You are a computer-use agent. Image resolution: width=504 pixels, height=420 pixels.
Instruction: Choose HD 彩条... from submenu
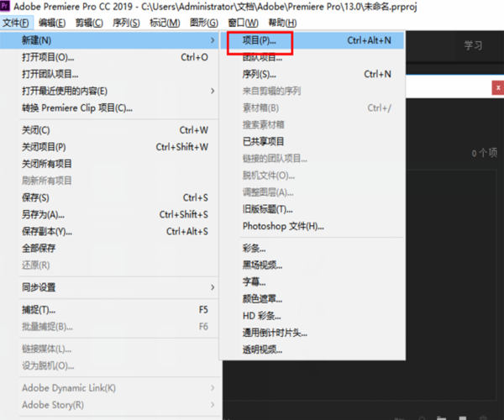click(x=312, y=316)
